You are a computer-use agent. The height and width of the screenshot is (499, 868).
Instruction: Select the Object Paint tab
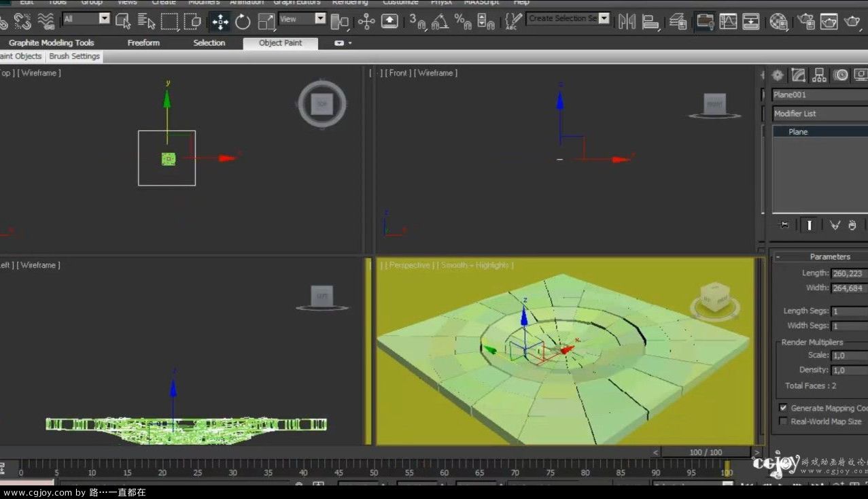click(x=281, y=43)
